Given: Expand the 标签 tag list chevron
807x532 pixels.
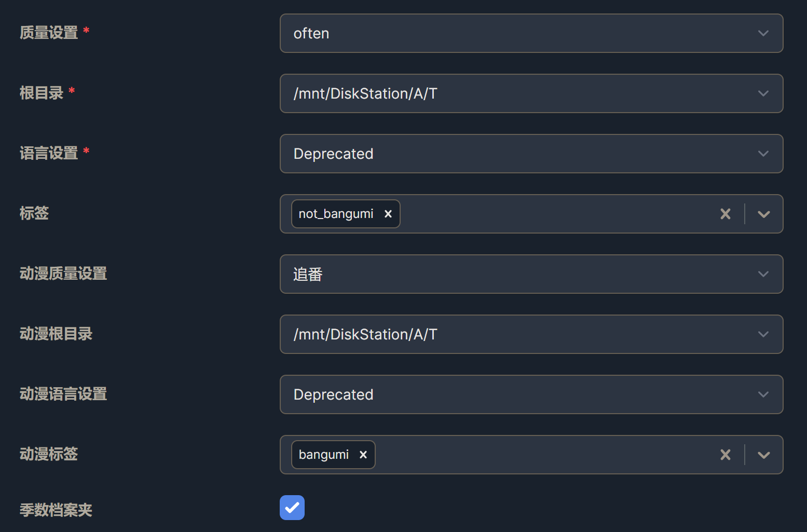Looking at the screenshot, I should coord(763,214).
